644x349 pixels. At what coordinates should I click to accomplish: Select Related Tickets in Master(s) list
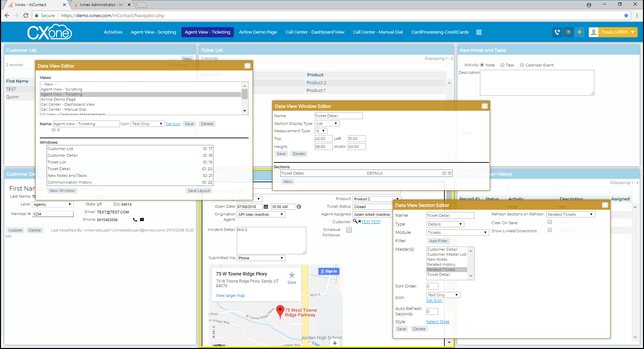click(446, 269)
